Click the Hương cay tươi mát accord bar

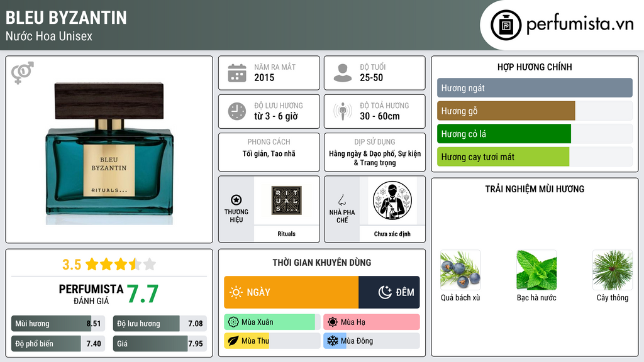tap(535, 156)
